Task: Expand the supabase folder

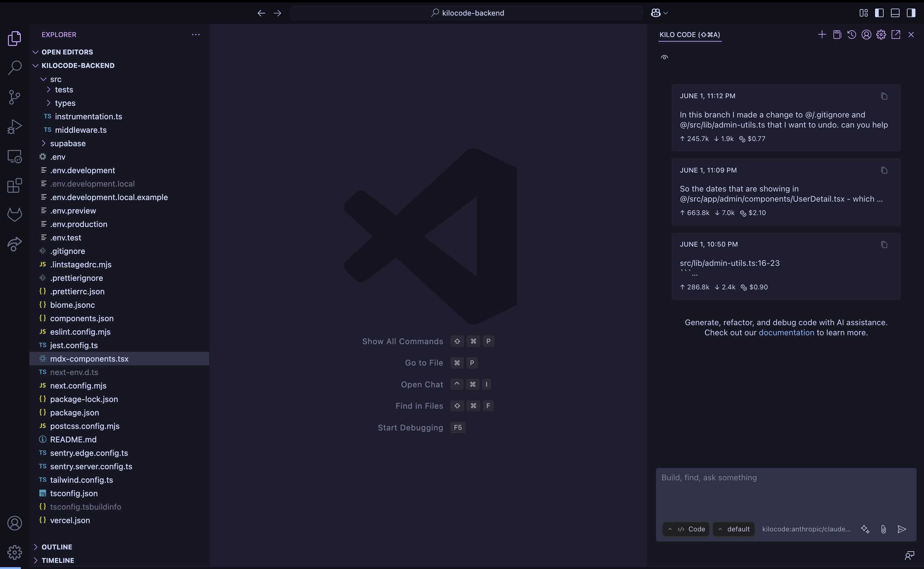Action: coord(68,143)
